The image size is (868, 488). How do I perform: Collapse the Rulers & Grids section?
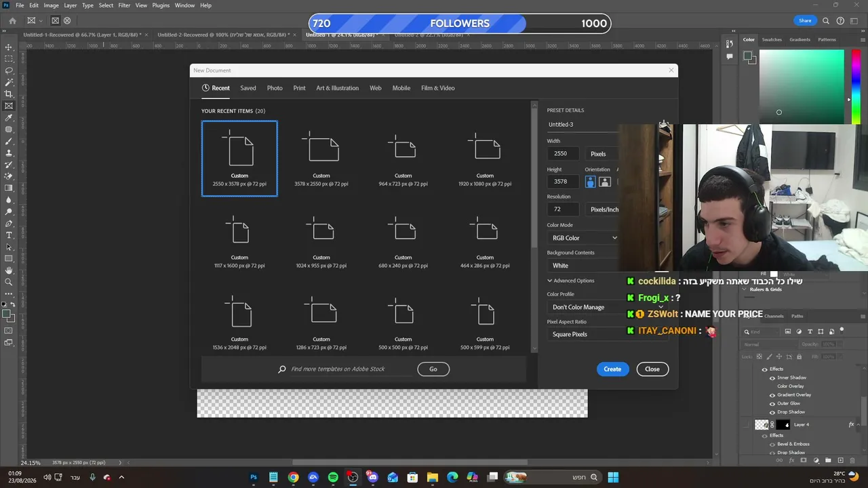(x=744, y=289)
